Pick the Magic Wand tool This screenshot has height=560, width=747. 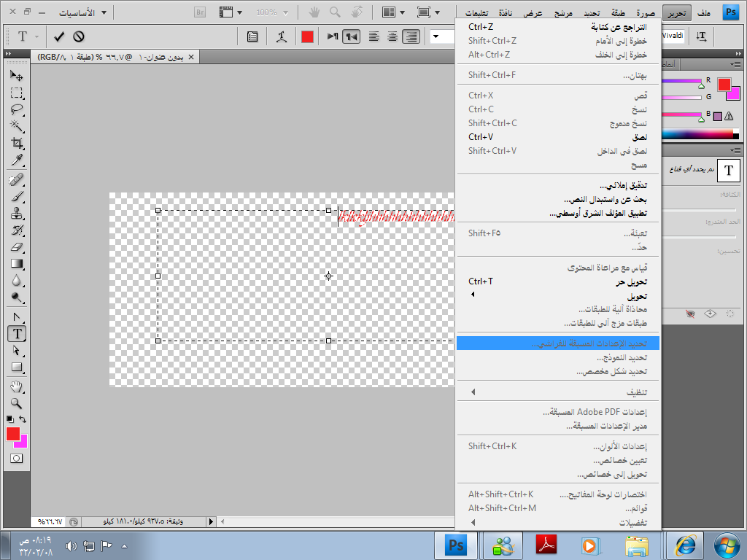tap(16, 126)
